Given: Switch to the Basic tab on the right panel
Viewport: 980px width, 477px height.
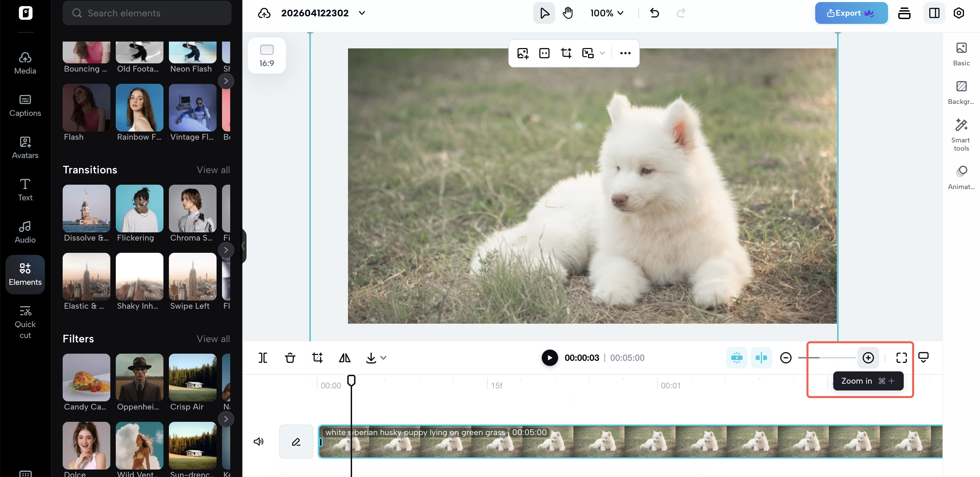Looking at the screenshot, I should coord(961,55).
